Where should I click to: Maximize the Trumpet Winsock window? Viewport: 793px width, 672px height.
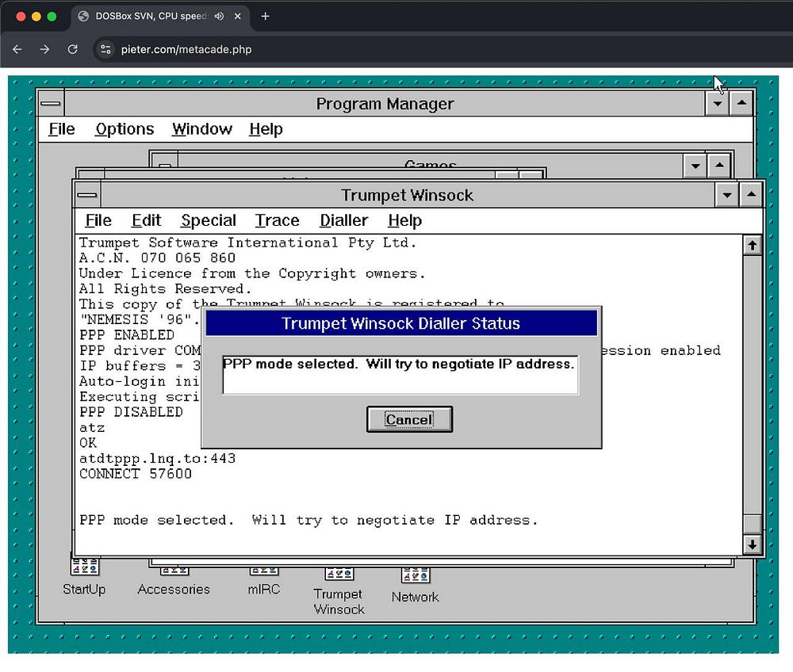pos(752,195)
